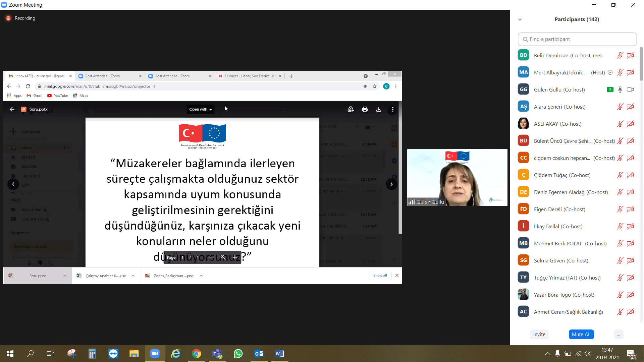Screen dimensions: 644x362
Task: Open Word from the taskbar
Action: point(280,354)
